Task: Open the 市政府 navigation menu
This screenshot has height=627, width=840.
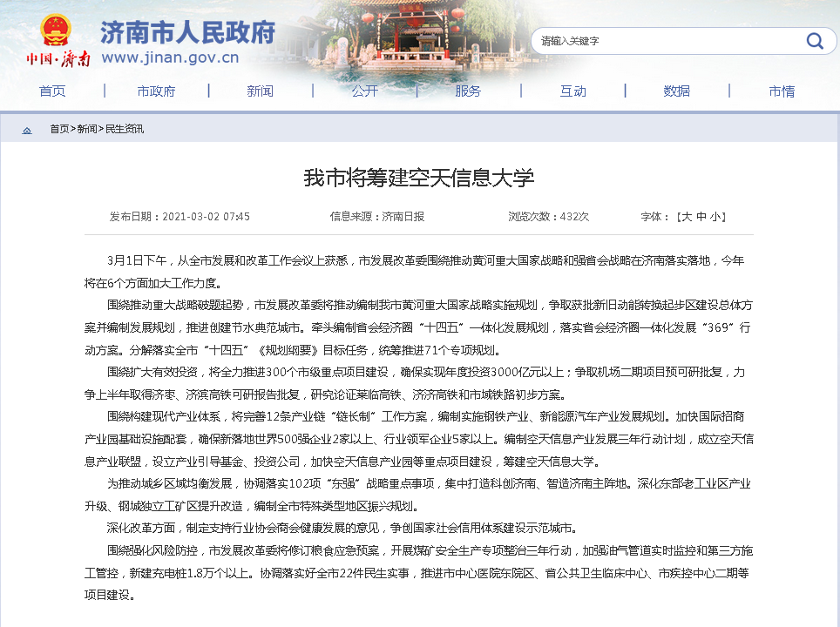Action: pos(156,91)
